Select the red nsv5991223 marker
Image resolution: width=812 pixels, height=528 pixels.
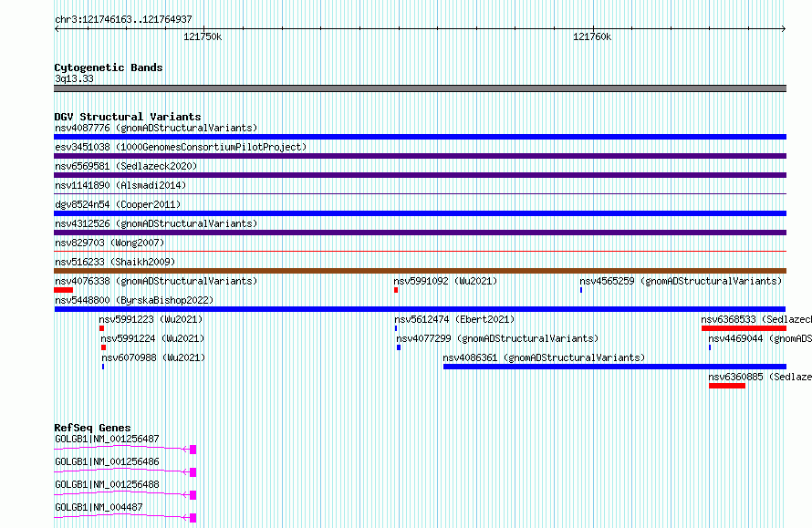101,328
